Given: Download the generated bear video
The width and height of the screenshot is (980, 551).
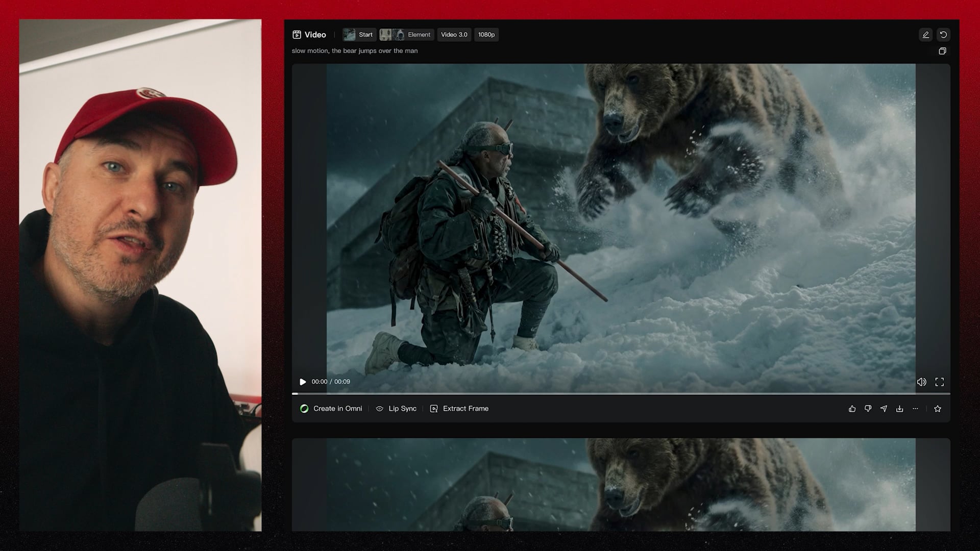Looking at the screenshot, I should click(x=899, y=409).
